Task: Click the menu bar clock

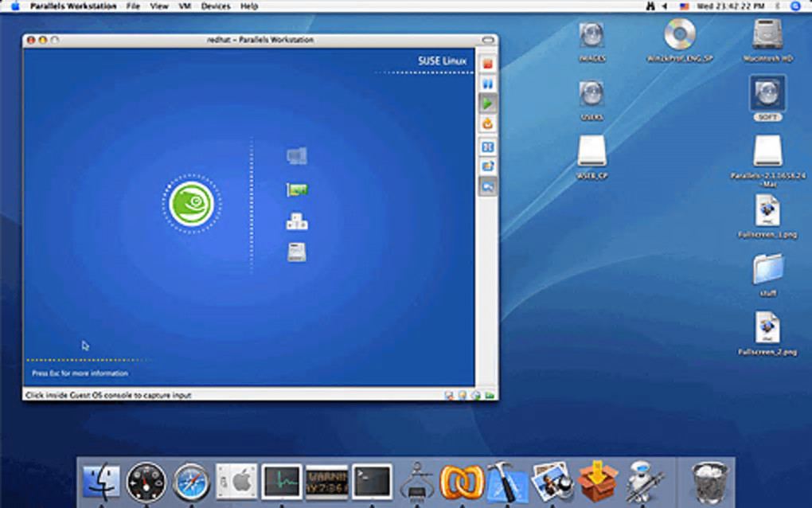Action: click(x=730, y=6)
